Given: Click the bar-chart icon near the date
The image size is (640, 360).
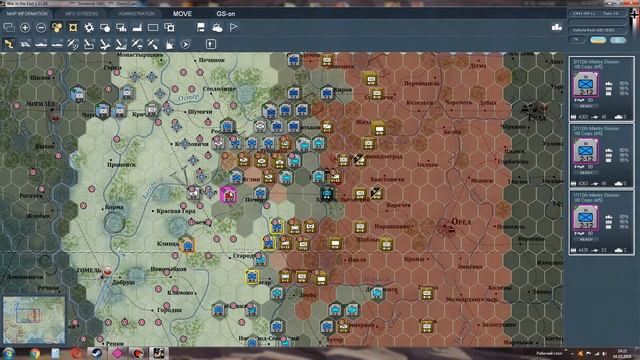Looking at the screenshot, I should click(557, 27).
